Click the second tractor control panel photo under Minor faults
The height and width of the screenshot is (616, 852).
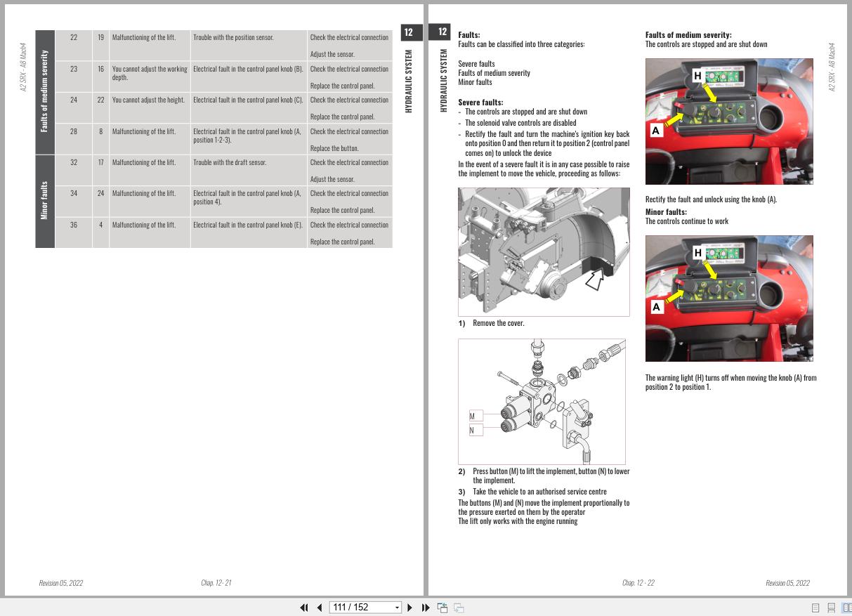coord(729,299)
